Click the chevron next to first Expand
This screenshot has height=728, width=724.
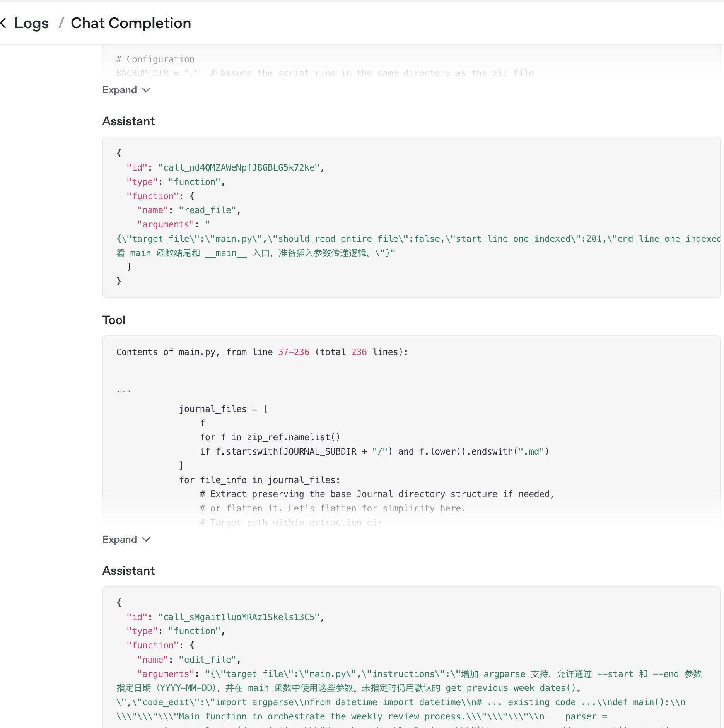pos(146,90)
